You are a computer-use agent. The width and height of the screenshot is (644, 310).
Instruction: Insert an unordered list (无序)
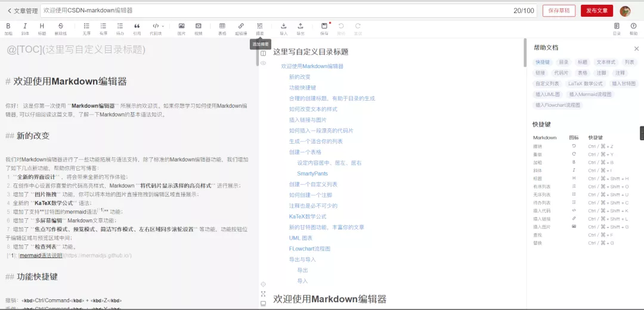click(86, 29)
